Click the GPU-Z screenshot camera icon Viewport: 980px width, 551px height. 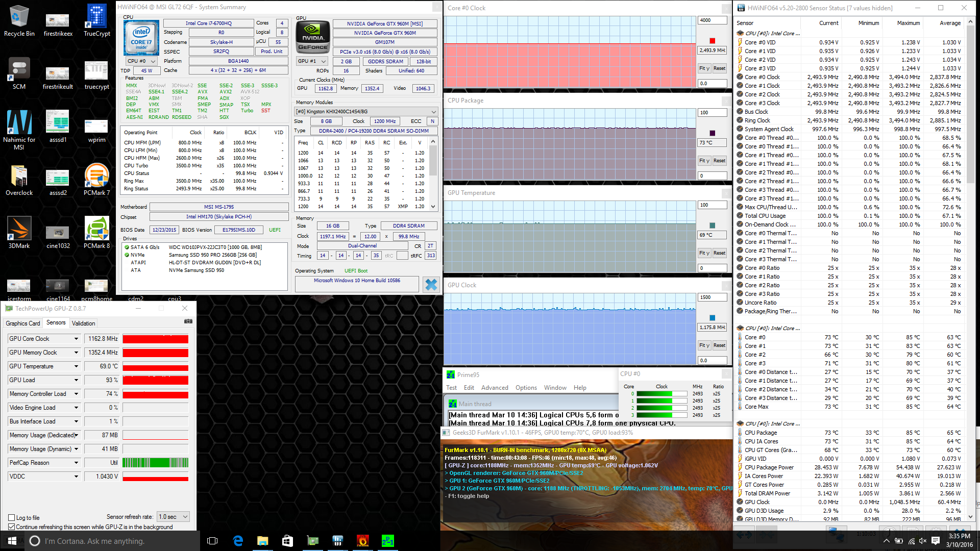point(188,321)
